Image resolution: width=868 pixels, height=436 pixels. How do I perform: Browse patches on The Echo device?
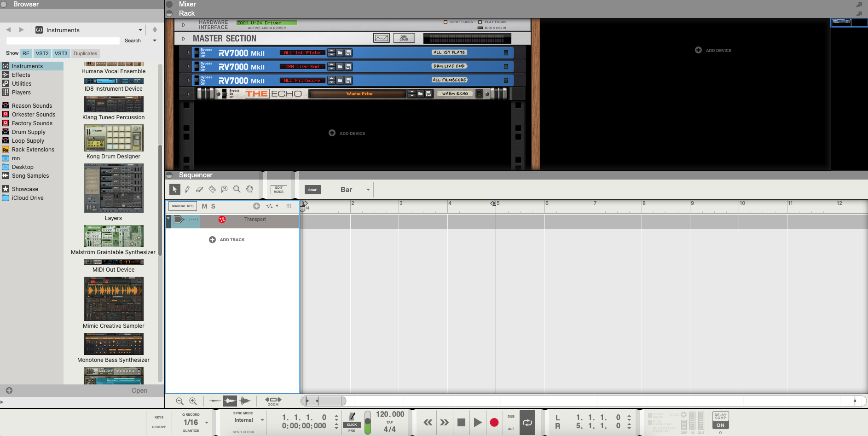(x=420, y=94)
